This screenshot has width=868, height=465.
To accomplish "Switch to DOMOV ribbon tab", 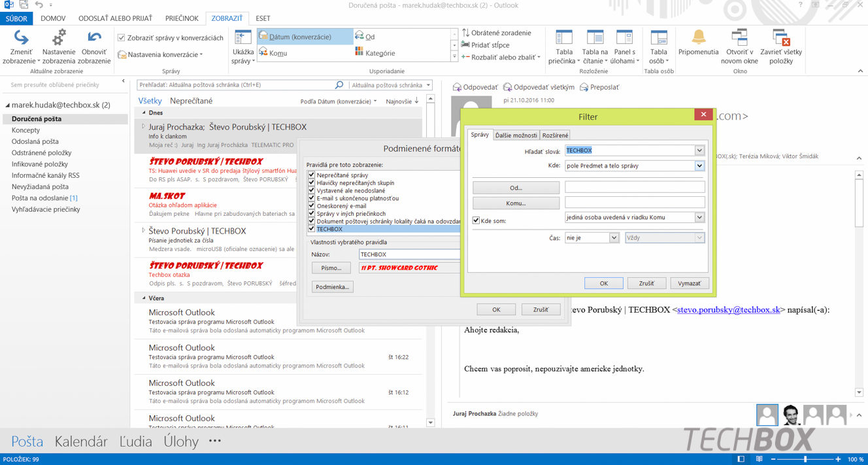I will tap(53, 18).
